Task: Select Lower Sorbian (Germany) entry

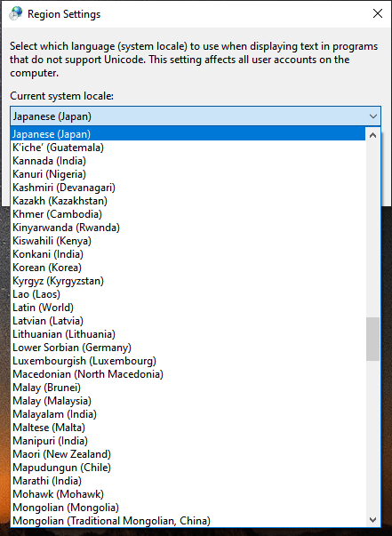Action: [188, 348]
